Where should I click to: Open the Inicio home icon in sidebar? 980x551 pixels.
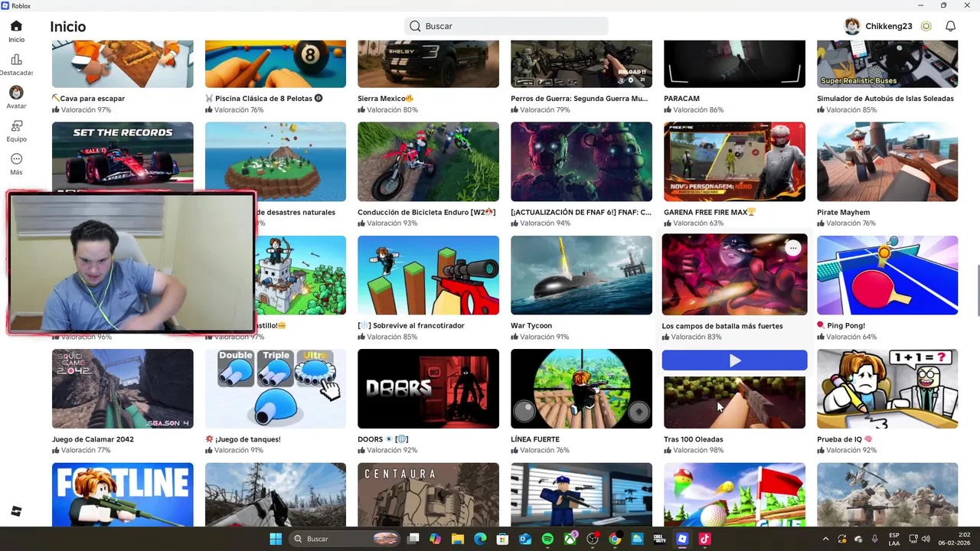[x=16, y=26]
